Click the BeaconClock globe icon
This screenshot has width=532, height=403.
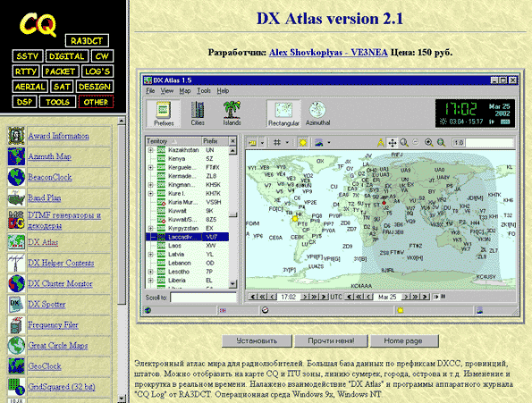16,177
